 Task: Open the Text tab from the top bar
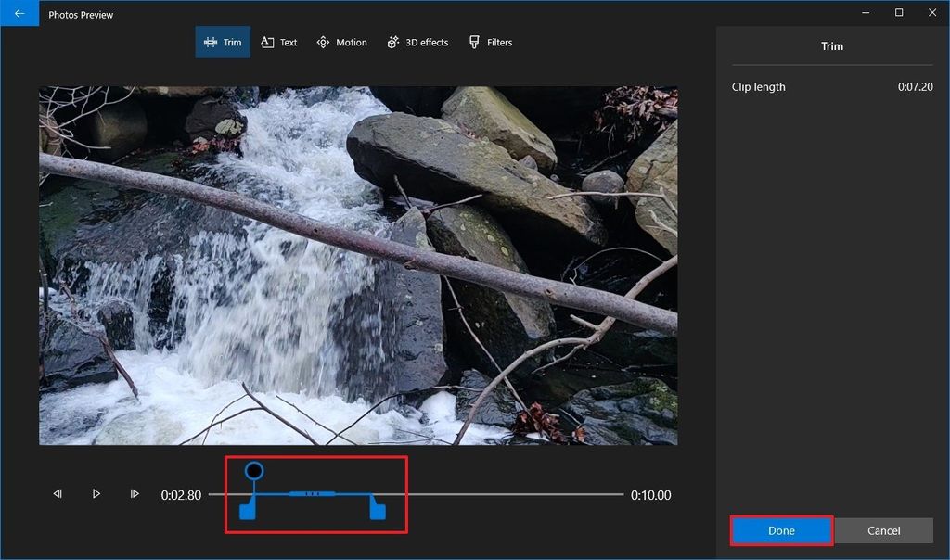click(278, 42)
